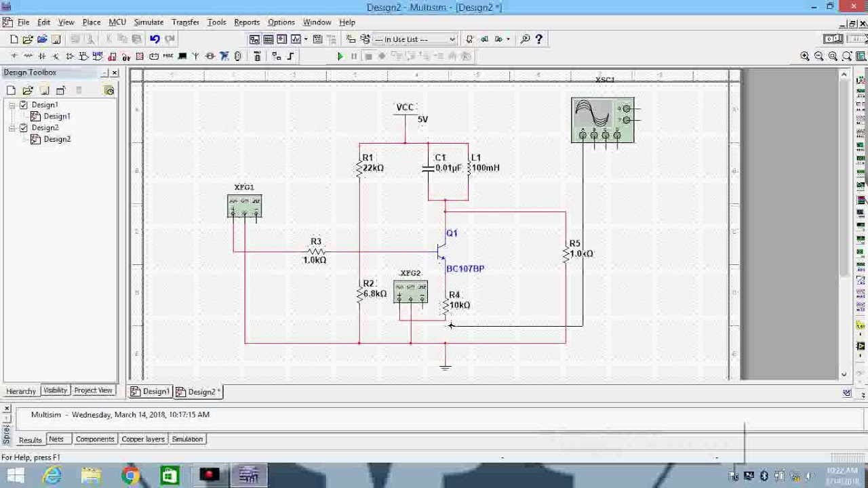Open the Results tab in spreadsheet view
Screen dimensions: 868x488
30,440
